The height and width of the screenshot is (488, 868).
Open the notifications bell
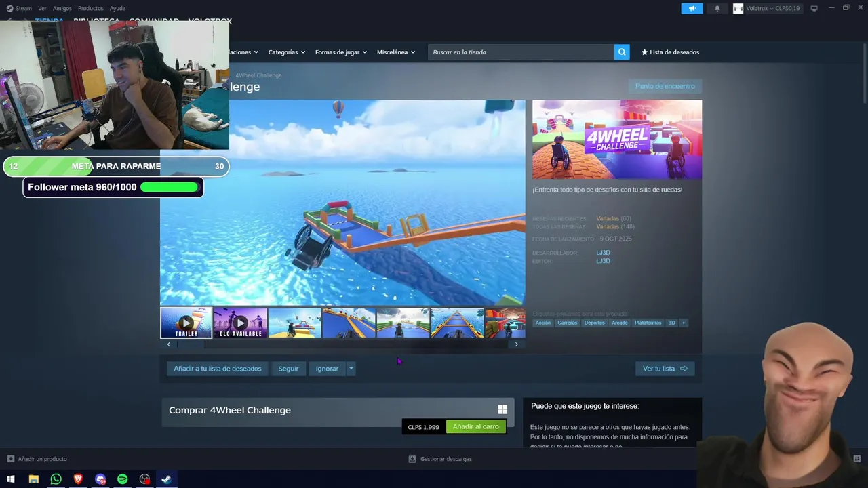click(717, 9)
